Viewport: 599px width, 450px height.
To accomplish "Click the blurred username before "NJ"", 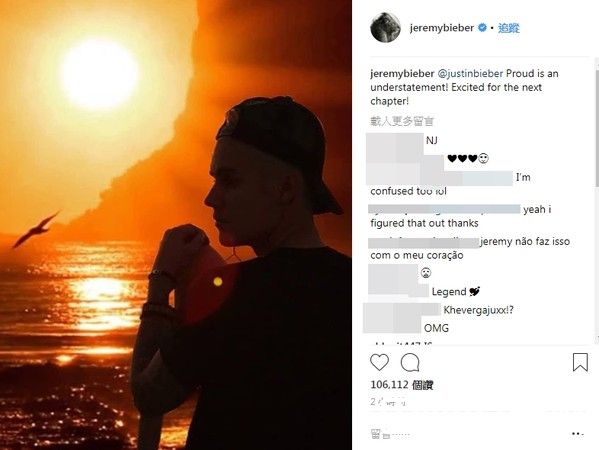I will [395, 140].
